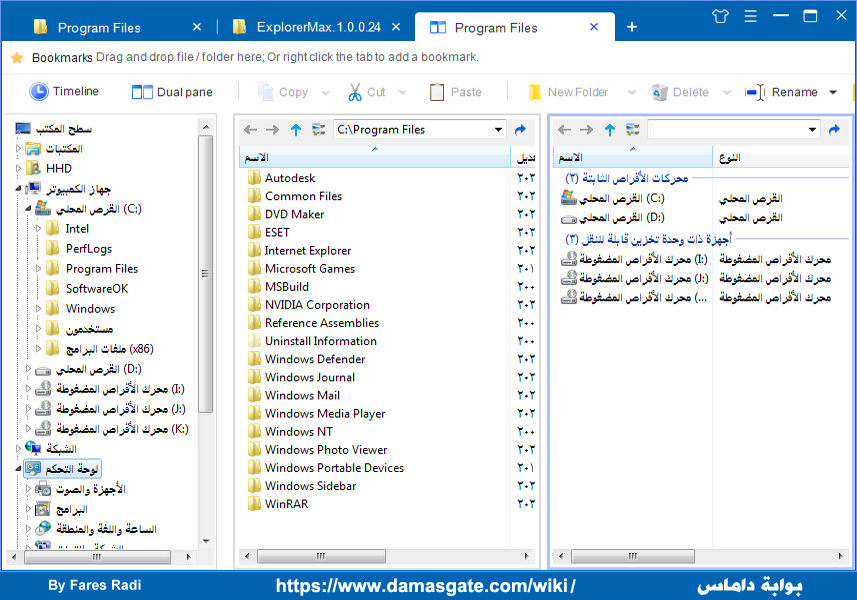
Task: Open the Rename dropdown arrow
Action: 833,92
